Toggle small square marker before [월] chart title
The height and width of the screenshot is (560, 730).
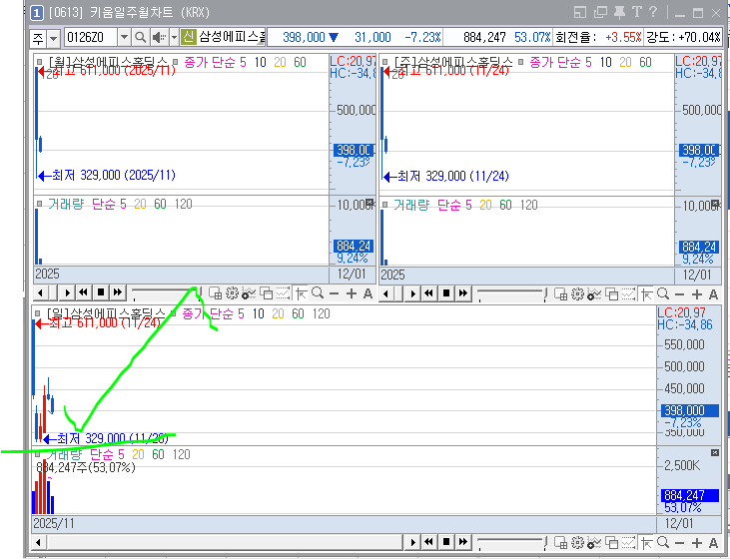coord(40,62)
